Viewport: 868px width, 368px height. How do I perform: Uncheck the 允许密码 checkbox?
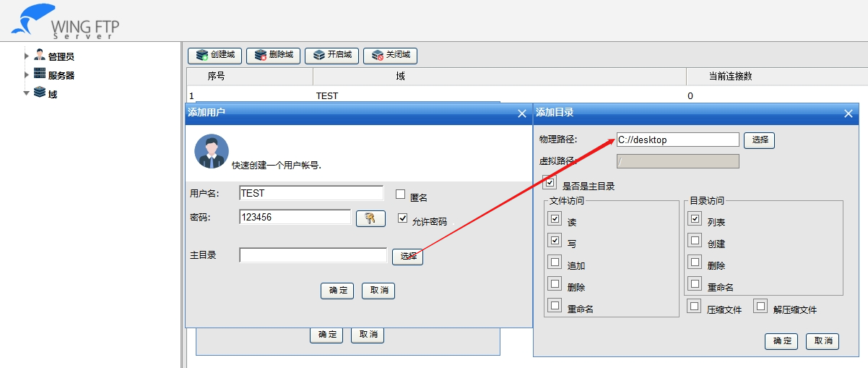pos(403,218)
